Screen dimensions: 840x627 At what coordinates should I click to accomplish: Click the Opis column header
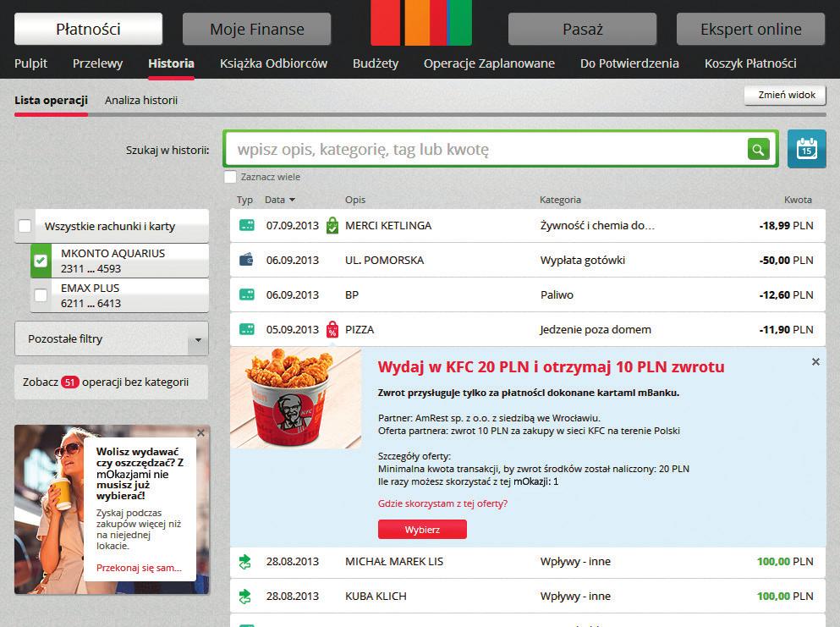(355, 200)
